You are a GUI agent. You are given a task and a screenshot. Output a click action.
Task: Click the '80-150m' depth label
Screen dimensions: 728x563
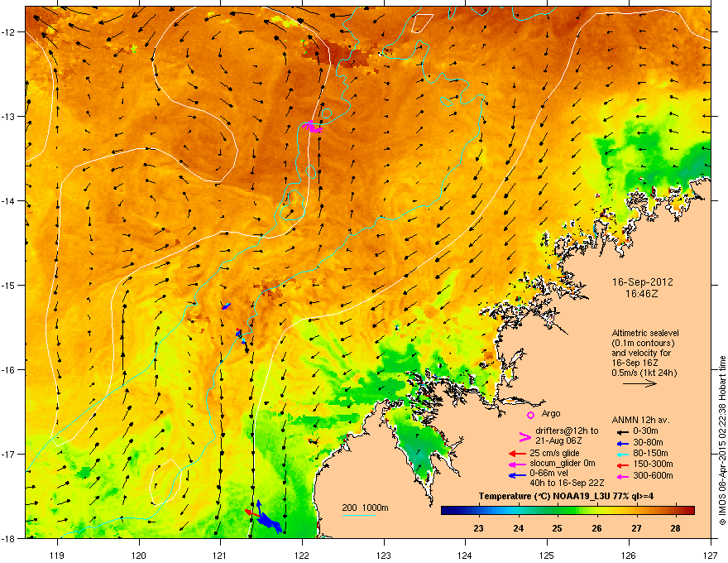(650, 453)
